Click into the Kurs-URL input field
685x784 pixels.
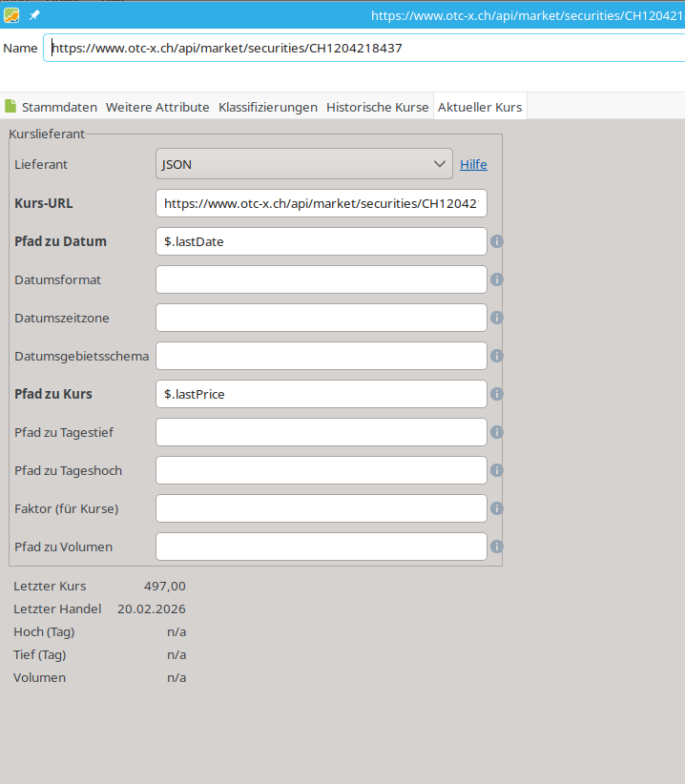321,203
